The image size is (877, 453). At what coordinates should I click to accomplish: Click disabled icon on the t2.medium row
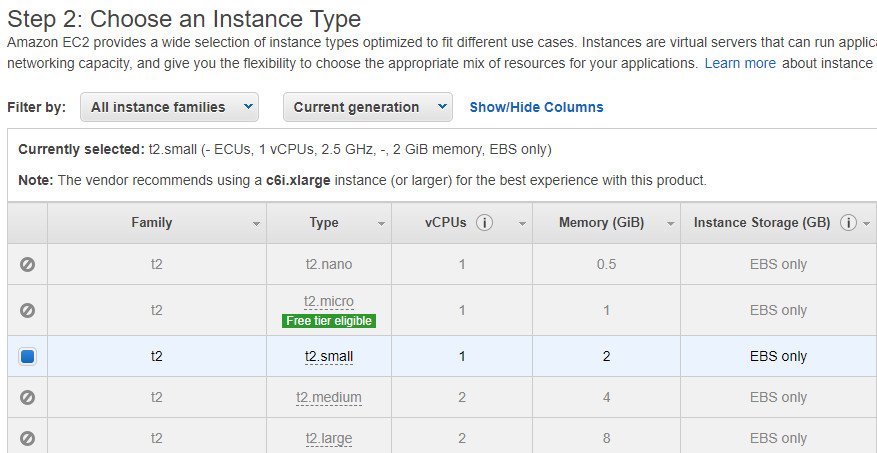point(27,397)
